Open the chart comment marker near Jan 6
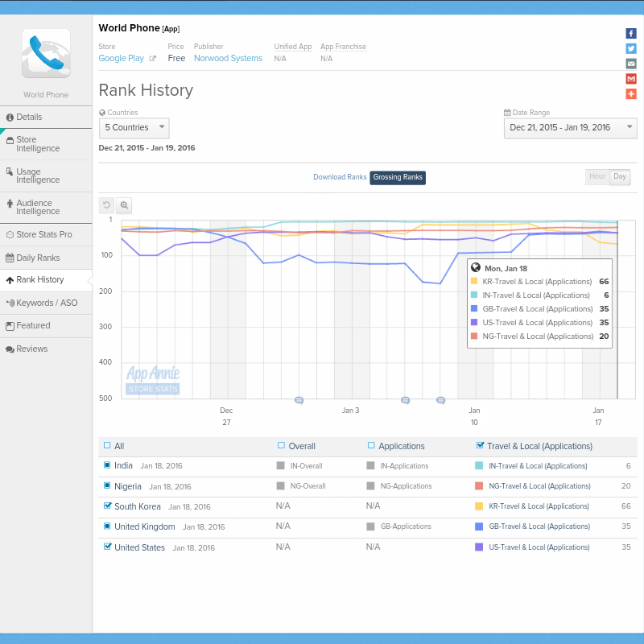 click(405, 400)
